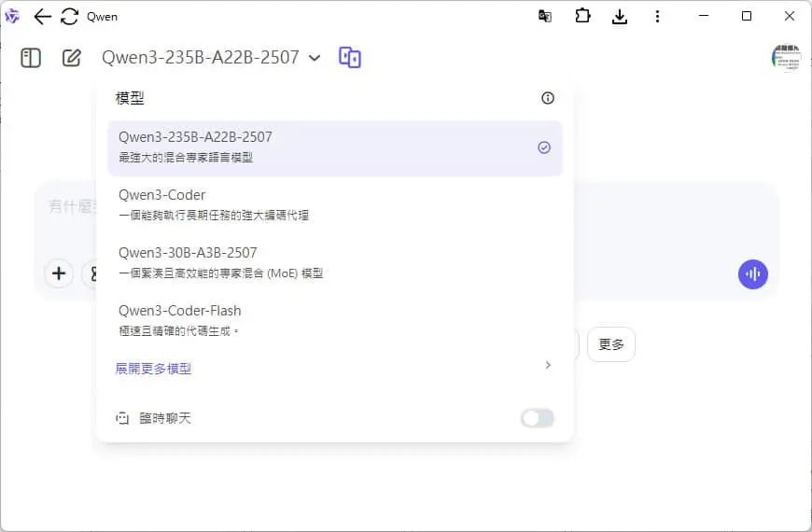Toggle the sidebar panel icon

point(31,58)
